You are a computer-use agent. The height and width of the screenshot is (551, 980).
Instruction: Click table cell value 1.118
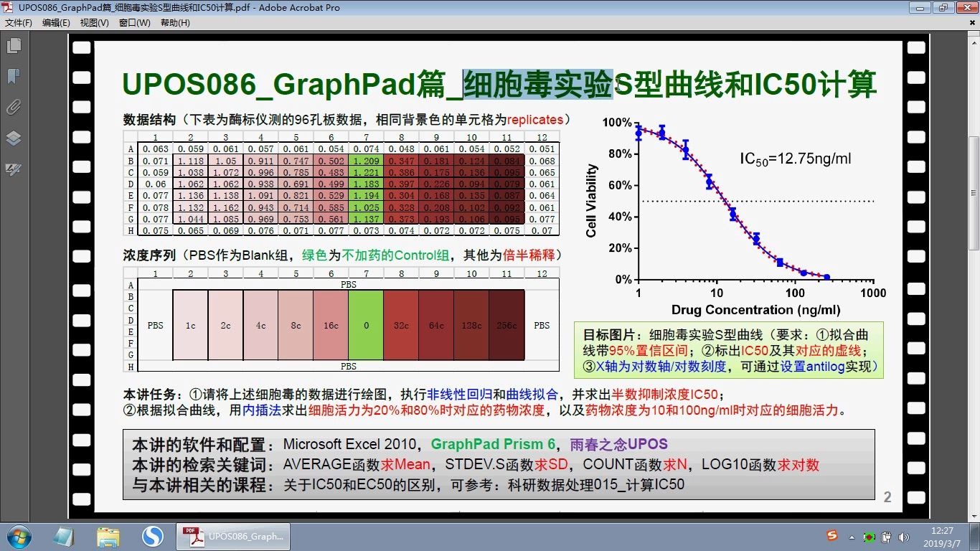191,161
